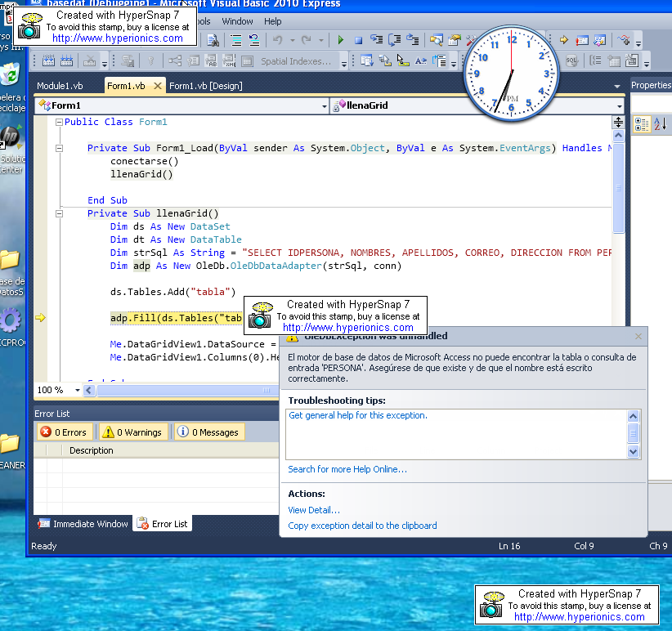Viewport: 672px width, 631px height.
Task: Open the Help menu
Action: coord(272,21)
